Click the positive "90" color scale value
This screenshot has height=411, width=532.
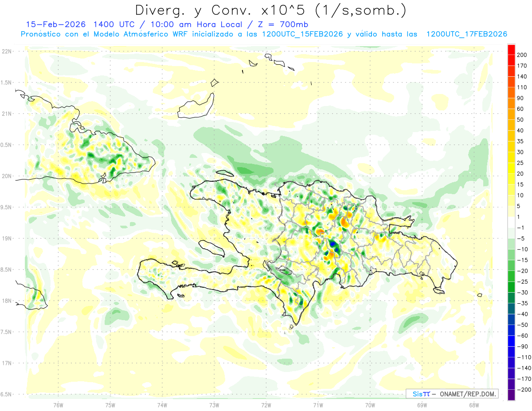[x=521, y=98]
